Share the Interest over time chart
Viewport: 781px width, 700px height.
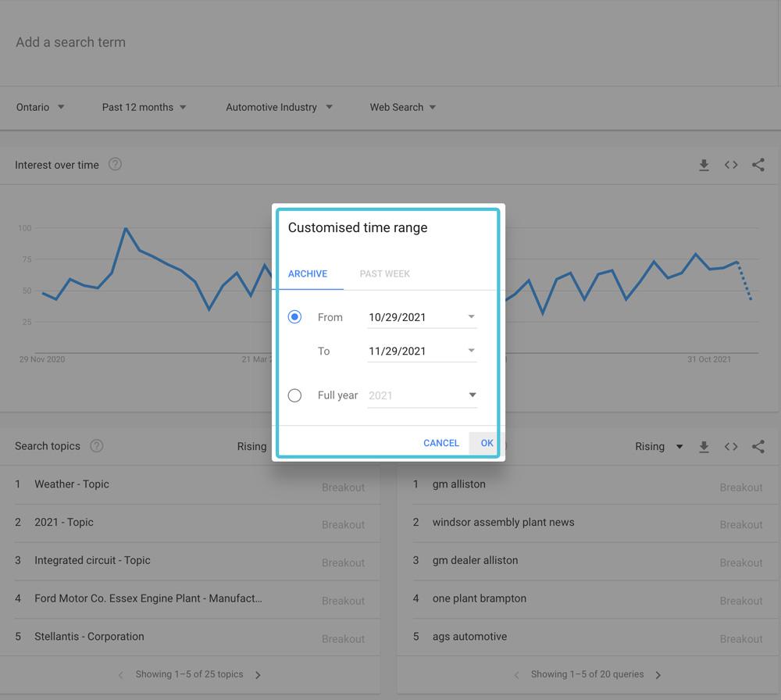tap(758, 165)
